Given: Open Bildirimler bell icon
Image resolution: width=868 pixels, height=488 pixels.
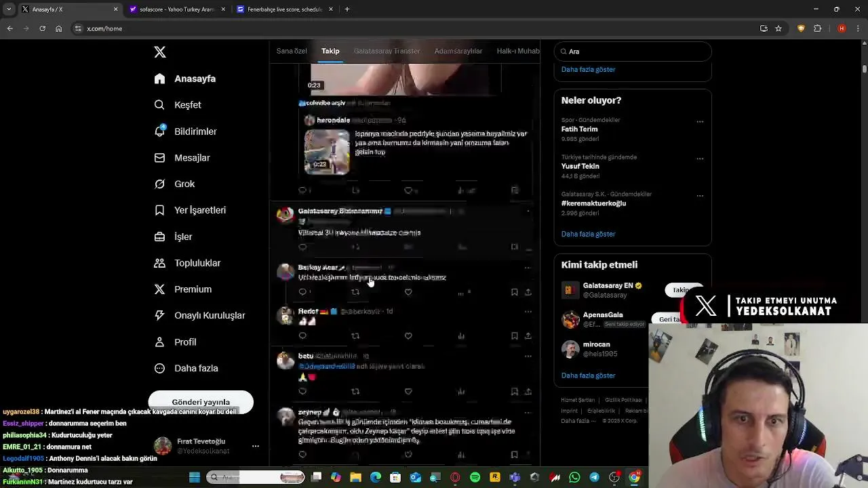Looking at the screenshot, I should tap(159, 131).
